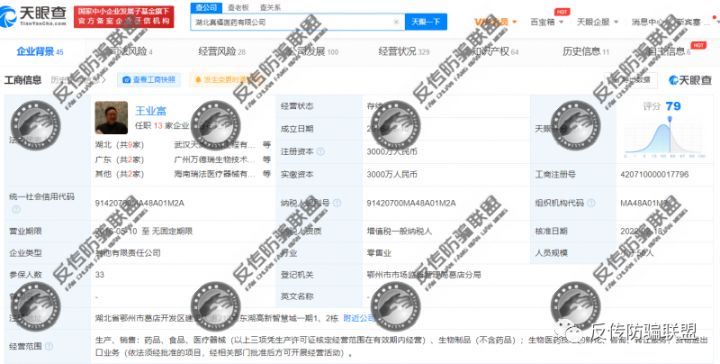Clear the search field with the X icon
The height and width of the screenshot is (364, 720).
point(396,22)
